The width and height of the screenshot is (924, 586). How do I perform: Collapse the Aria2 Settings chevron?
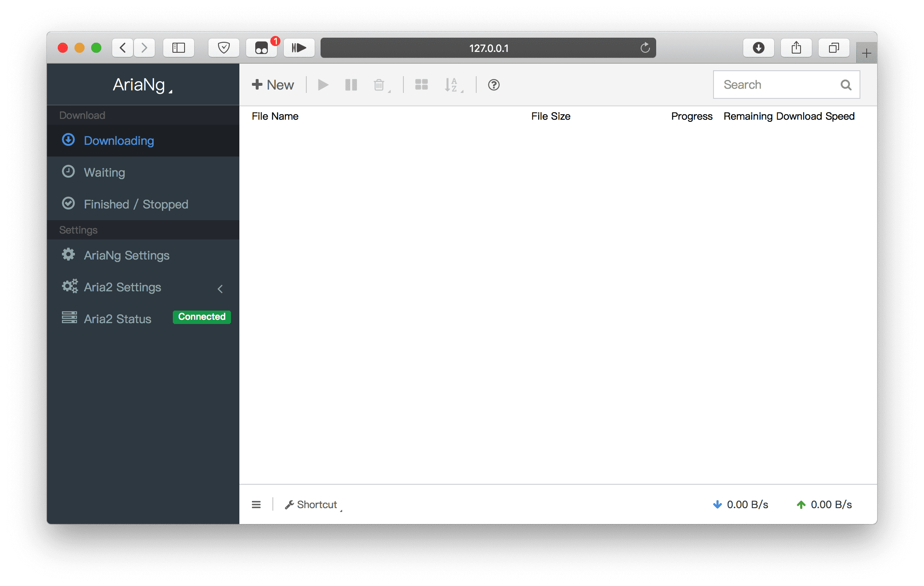pos(221,289)
